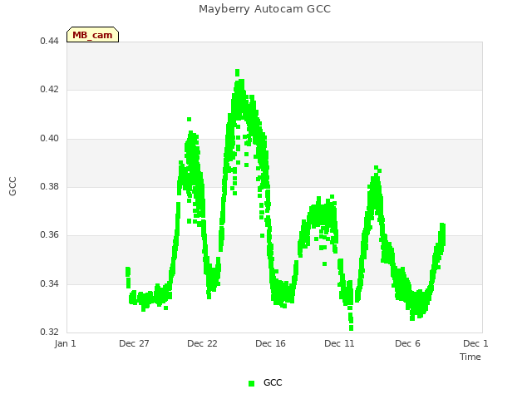Click the highest data point near 0.43
This screenshot has height=399, width=532.
237,72
